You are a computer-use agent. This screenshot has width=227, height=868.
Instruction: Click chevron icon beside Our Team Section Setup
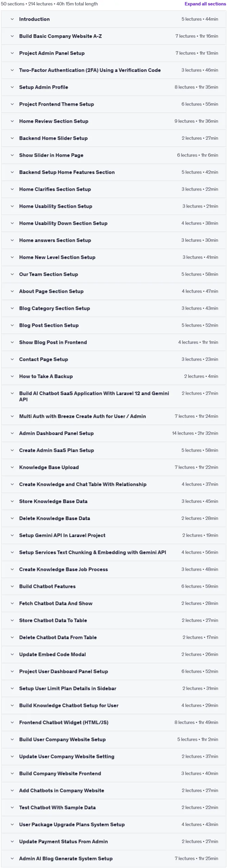click(x=12, y=274)
